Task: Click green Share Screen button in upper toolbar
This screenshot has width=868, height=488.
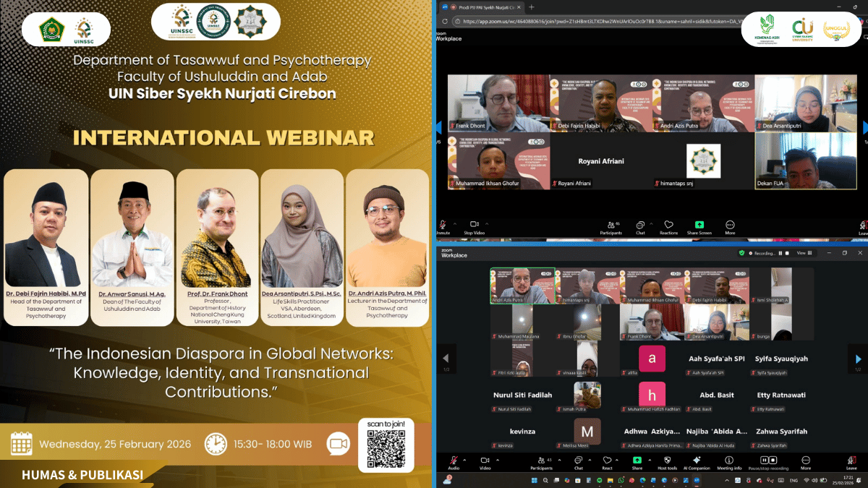Action: [x=699, y=225]
